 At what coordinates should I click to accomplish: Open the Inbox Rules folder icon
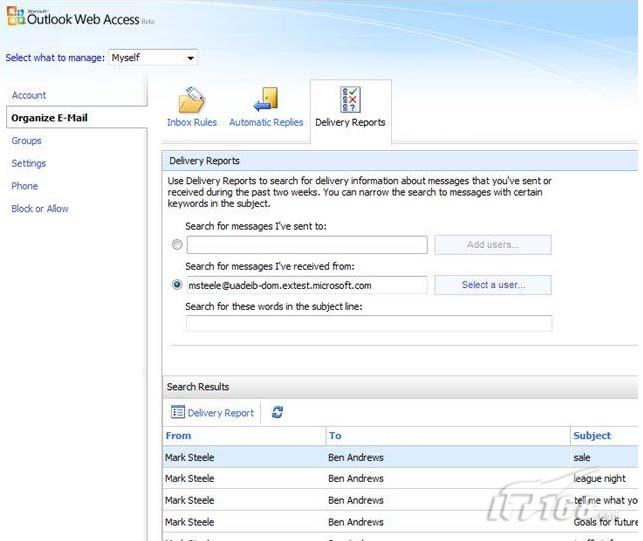click(192, 100)
